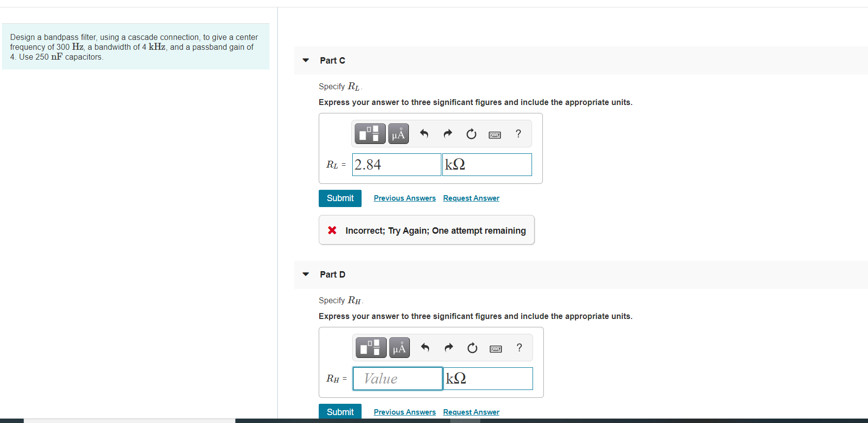Show keyboard icon in Part D toolbar
Viewport: 868px width, 423px height.
(x=496, y=349)
